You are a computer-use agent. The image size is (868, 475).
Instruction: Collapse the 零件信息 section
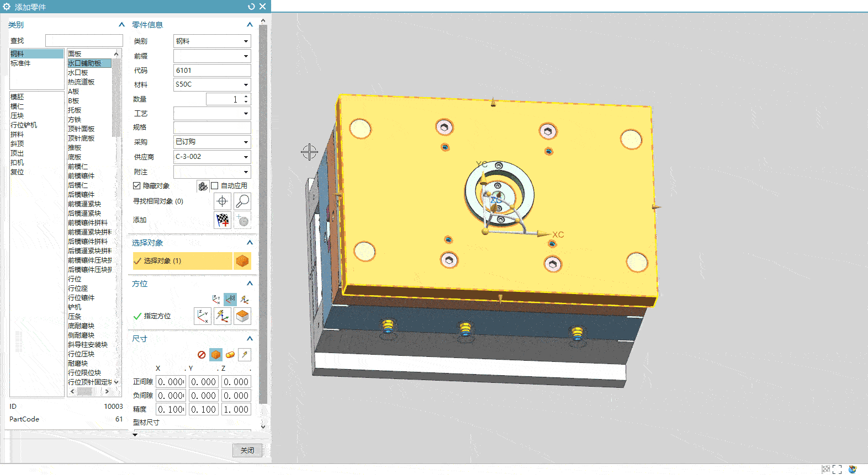(250, 25)
